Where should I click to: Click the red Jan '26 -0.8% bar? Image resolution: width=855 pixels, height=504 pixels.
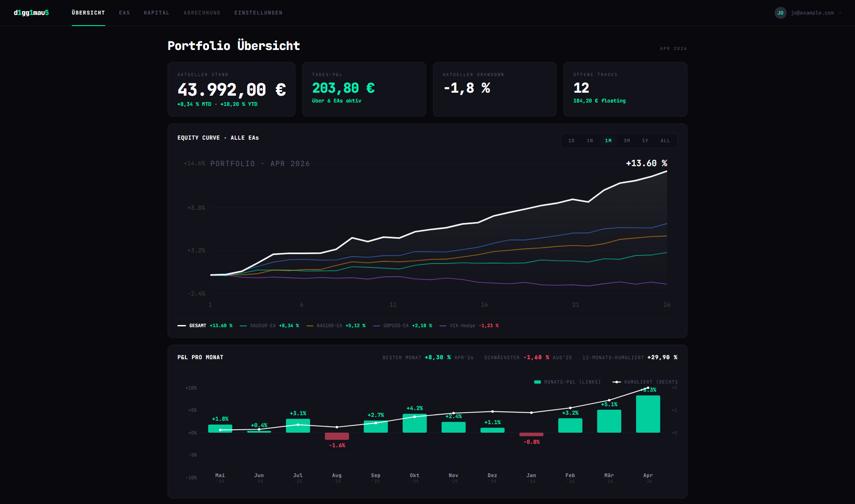click(531, 434)
